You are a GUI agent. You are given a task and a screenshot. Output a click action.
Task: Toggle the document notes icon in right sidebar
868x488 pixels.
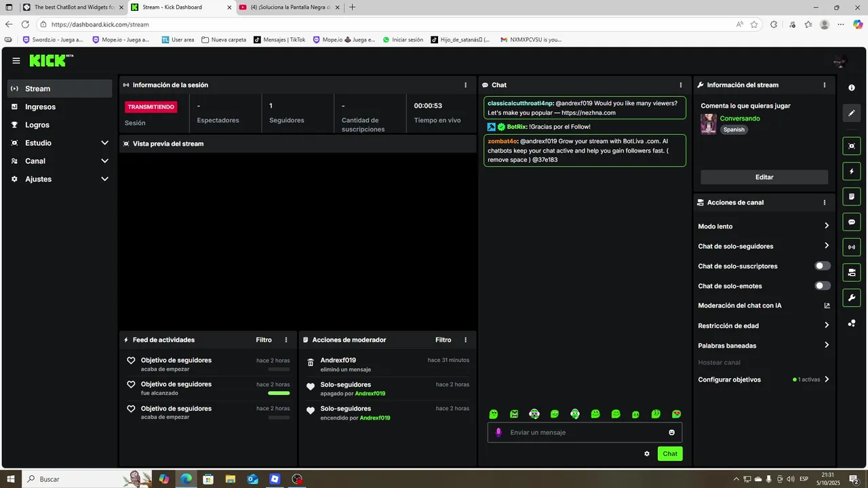tap(852, 197)
